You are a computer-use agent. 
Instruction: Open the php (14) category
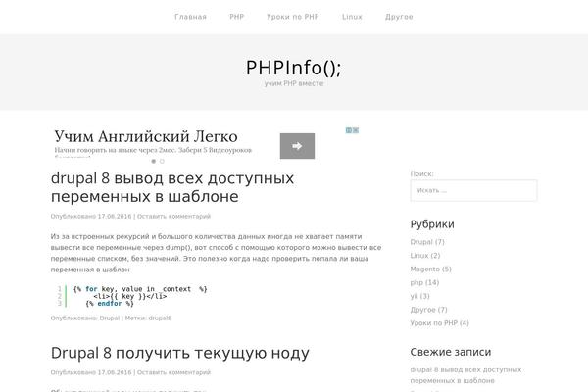point(424,282)
